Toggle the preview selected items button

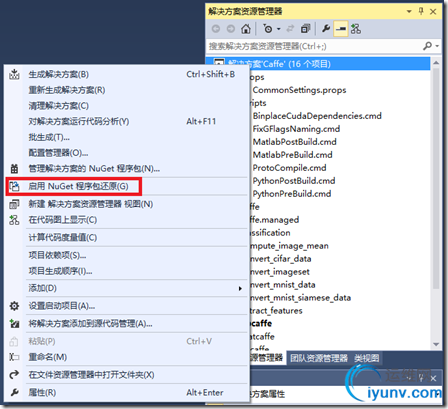coord(341,29)
